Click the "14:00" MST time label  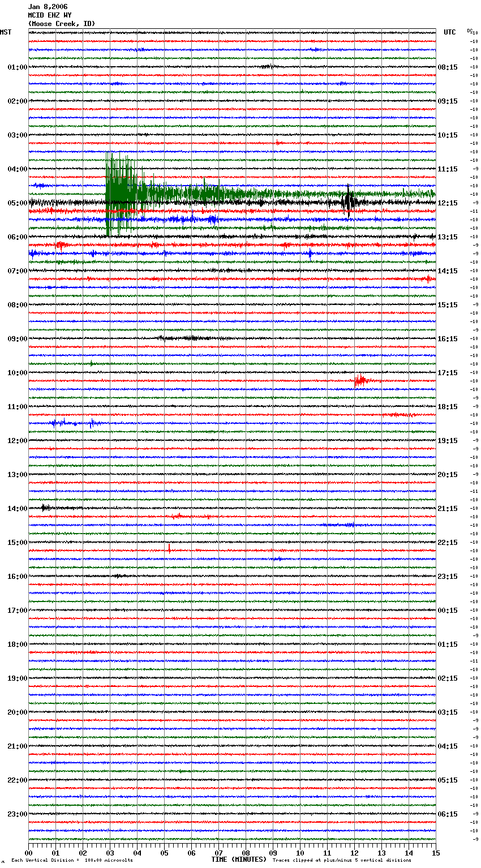point(18,509)
